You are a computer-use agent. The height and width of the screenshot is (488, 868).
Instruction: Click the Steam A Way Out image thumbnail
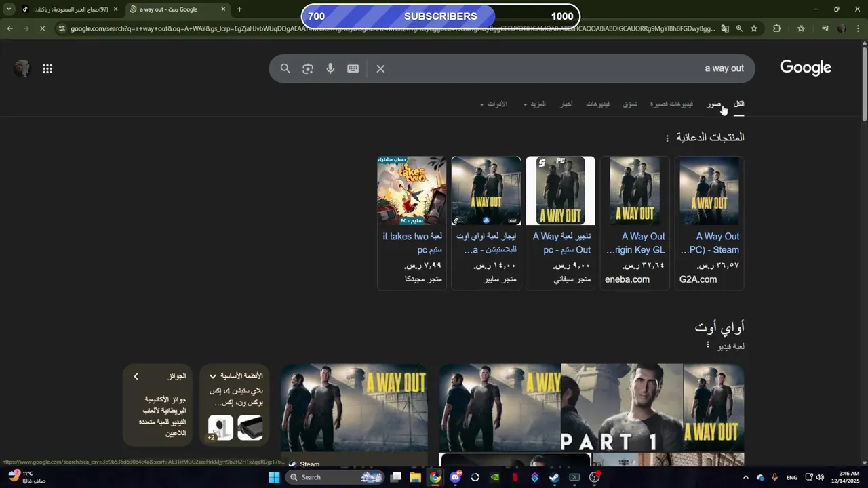(x=354, y=407)
